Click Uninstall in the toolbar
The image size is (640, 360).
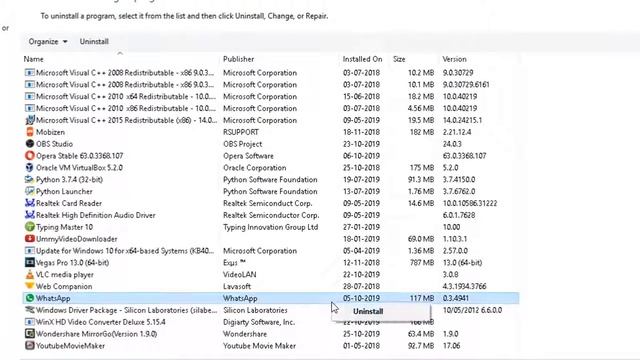94,42
